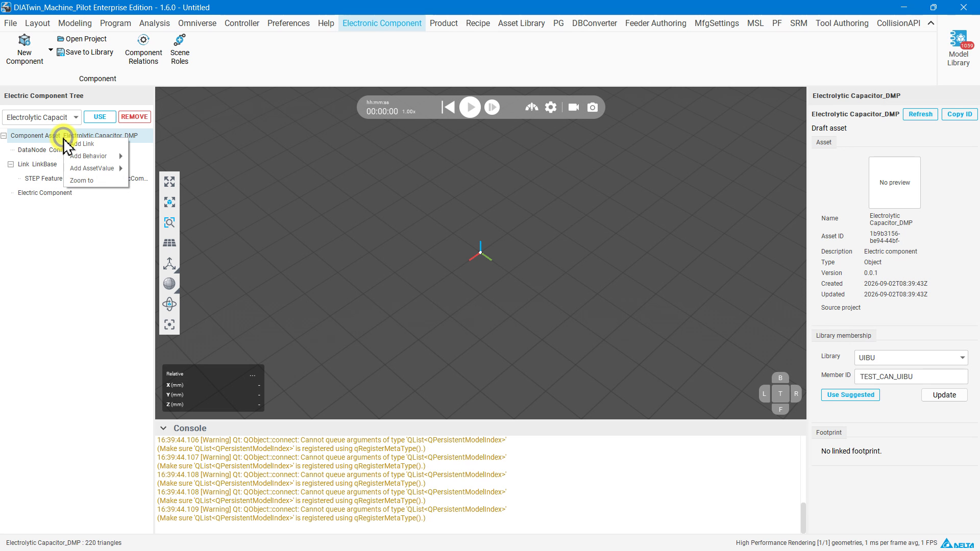The height and width of the screenshot is (551, 980).
Task: Save the component to Library
Action: tap(85, 52)
